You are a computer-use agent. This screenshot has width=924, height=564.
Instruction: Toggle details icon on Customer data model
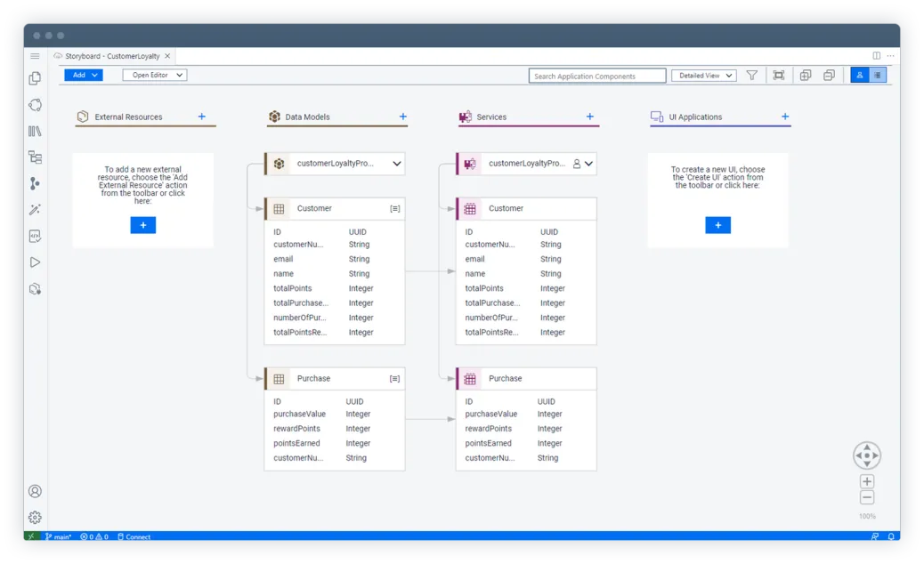tap(394, 208)
